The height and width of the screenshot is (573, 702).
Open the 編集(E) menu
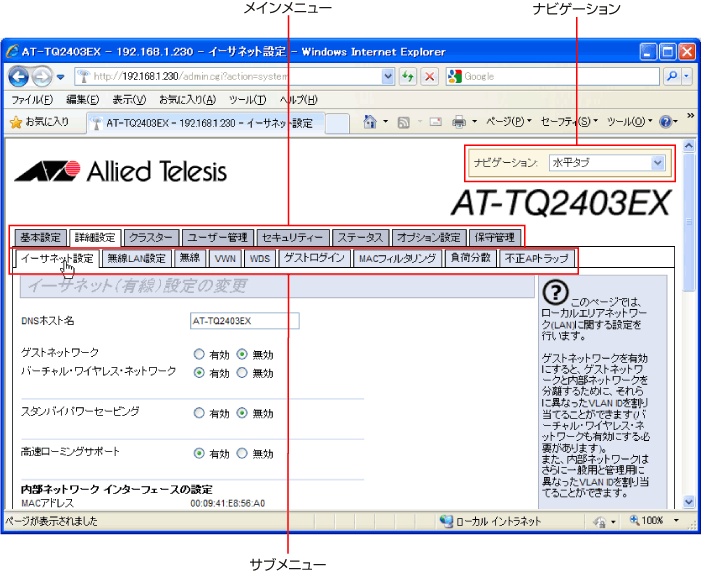[x=83, y=99]
